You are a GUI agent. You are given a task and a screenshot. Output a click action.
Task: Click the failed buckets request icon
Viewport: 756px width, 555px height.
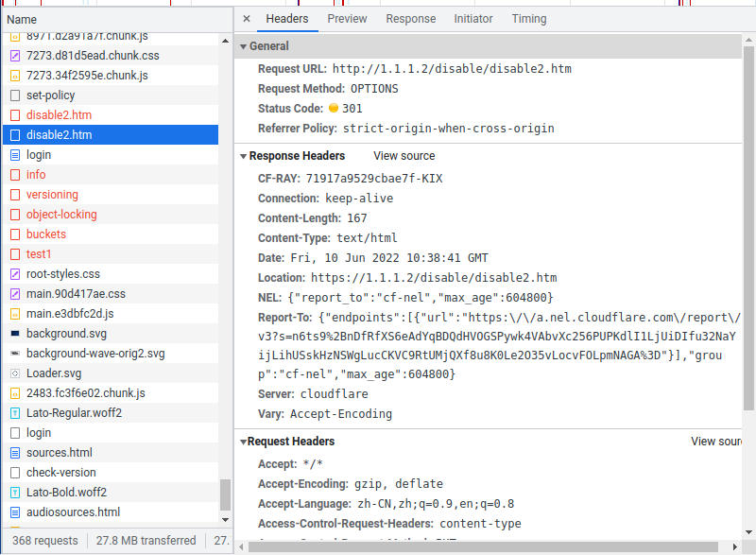tap(15, 234)
